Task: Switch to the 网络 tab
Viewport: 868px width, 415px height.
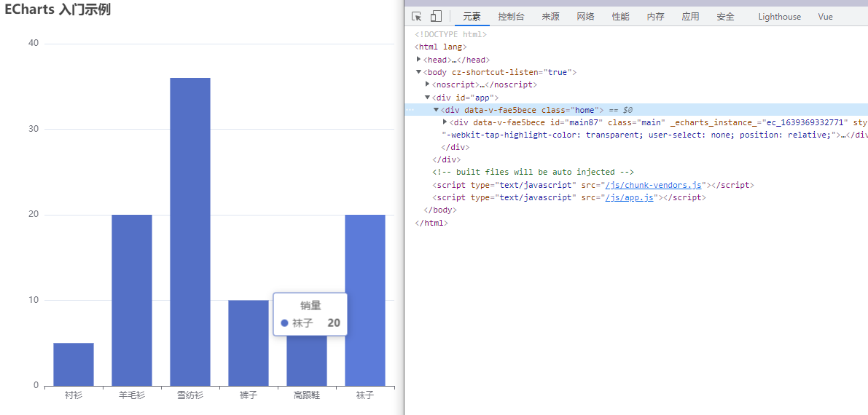Action: point(585,17)
